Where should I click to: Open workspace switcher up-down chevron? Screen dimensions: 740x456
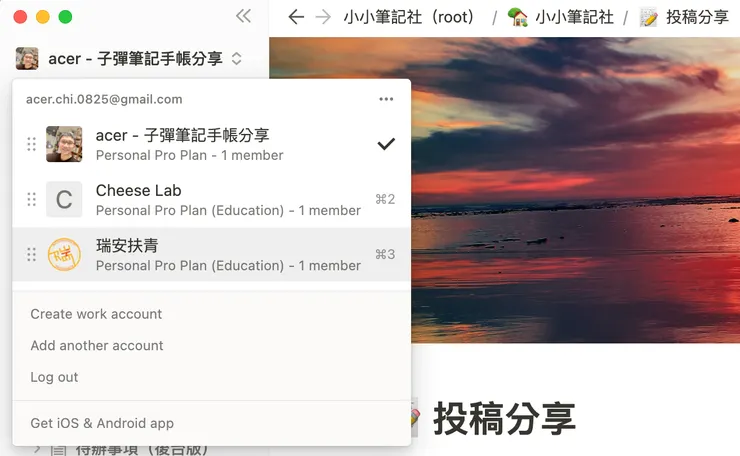[236, 59]
